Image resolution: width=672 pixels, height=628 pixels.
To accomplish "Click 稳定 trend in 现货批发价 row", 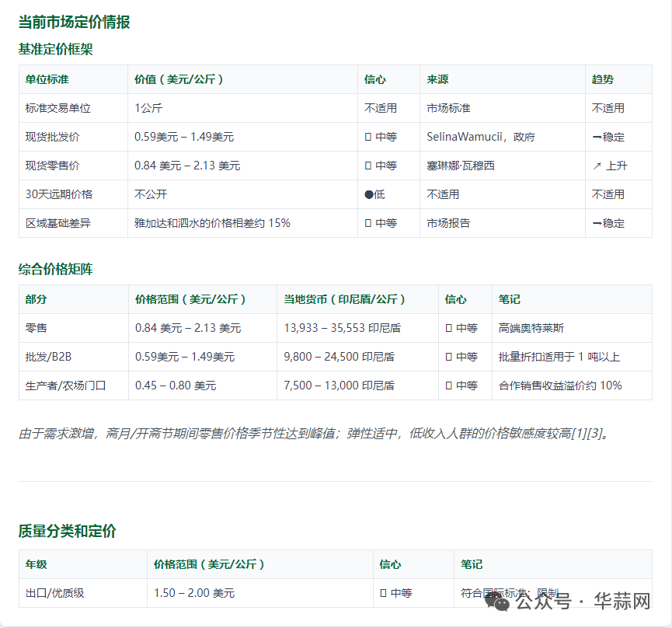I will tap(608, 137).
